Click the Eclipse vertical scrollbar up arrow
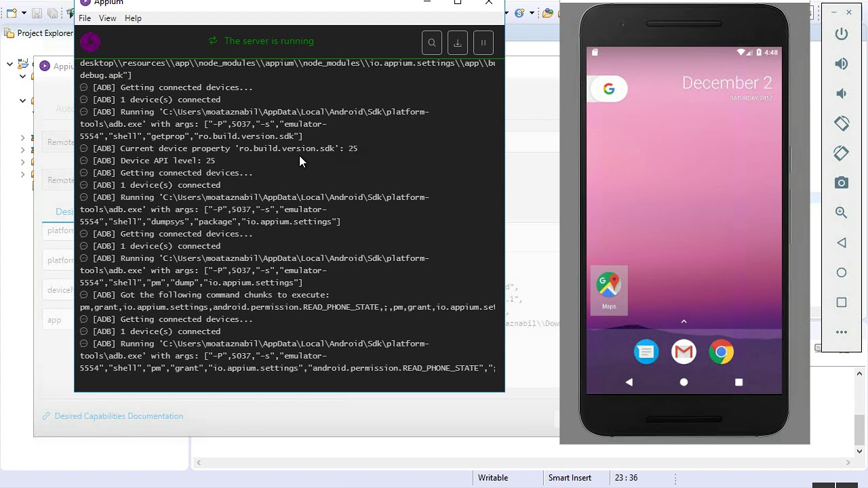The image size is (868, 488). click(x=860, y=373)
